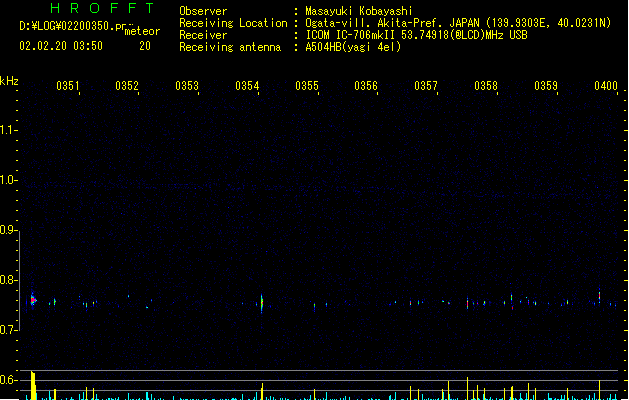Click the Receiver label

[x=203, y=35]
